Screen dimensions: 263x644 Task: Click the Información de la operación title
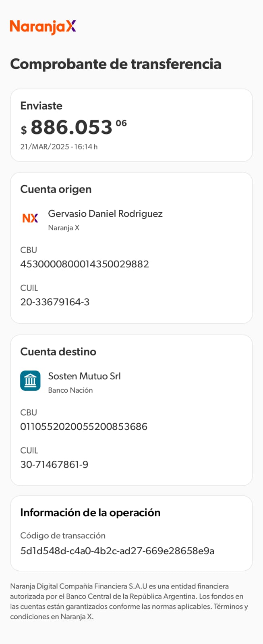point(90,513)
